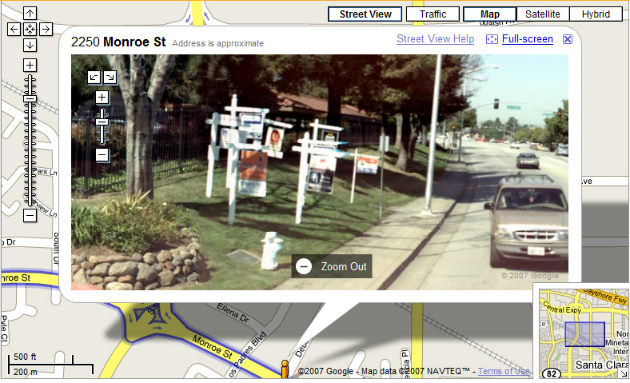Toggle the Street View layer button
This screenshot has width=630, height=383.
tap(365, 14)
